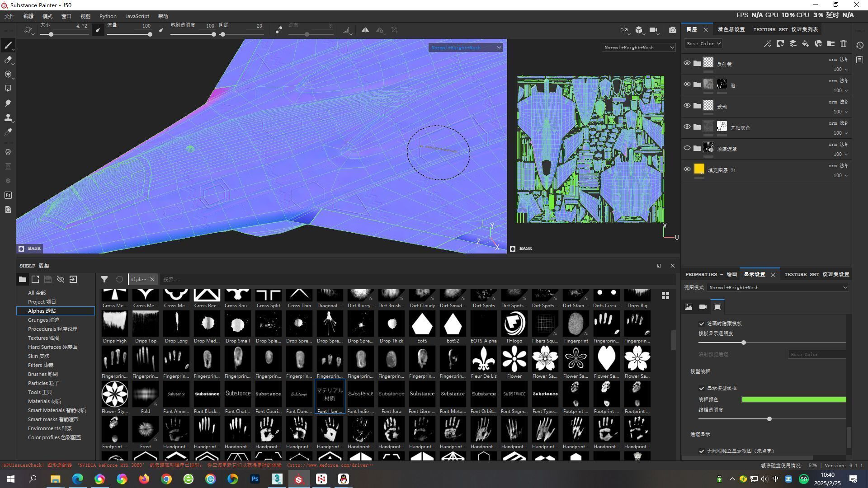Uncheck the 显示模型线框 checkbox
Image resolution: width=868 pixels, height=488 pixels.
pos(702,388)
